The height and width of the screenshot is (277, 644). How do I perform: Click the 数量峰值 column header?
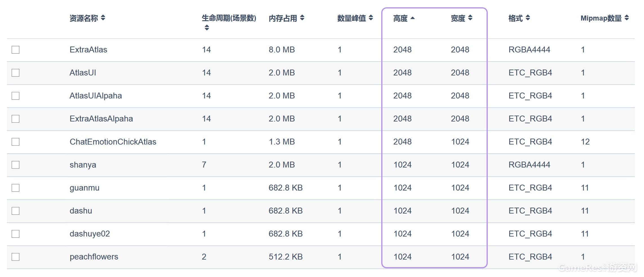351,18
